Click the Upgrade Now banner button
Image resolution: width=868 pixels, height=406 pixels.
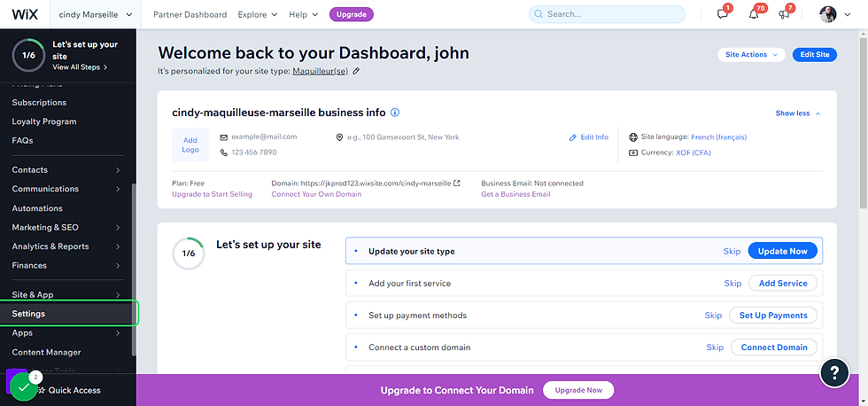click(x=578, y=390)
